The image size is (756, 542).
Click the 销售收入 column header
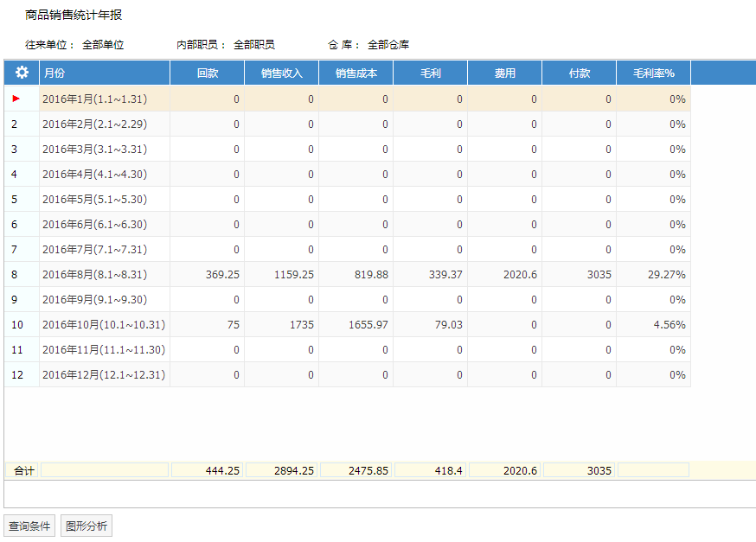282,73
